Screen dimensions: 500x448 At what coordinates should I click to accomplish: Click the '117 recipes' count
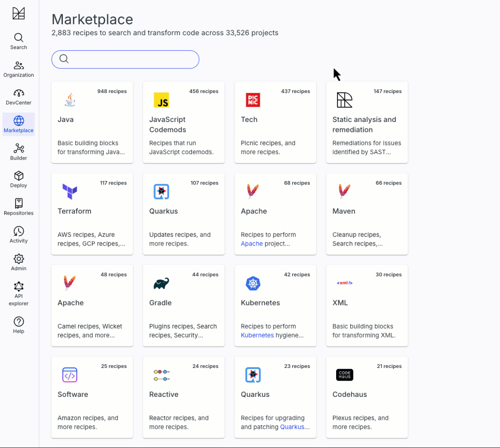(113, 183)
